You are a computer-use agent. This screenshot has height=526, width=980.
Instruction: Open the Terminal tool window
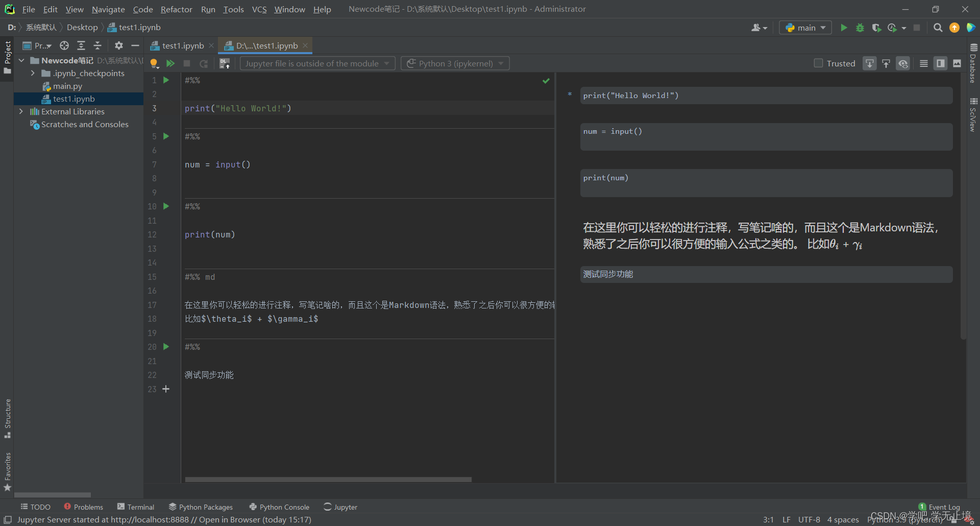pos(136,507)
